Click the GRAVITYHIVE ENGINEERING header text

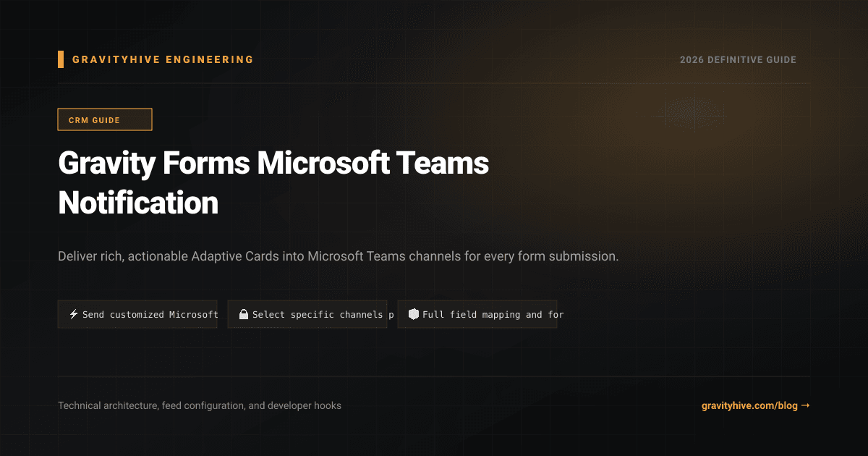[163, 59]
